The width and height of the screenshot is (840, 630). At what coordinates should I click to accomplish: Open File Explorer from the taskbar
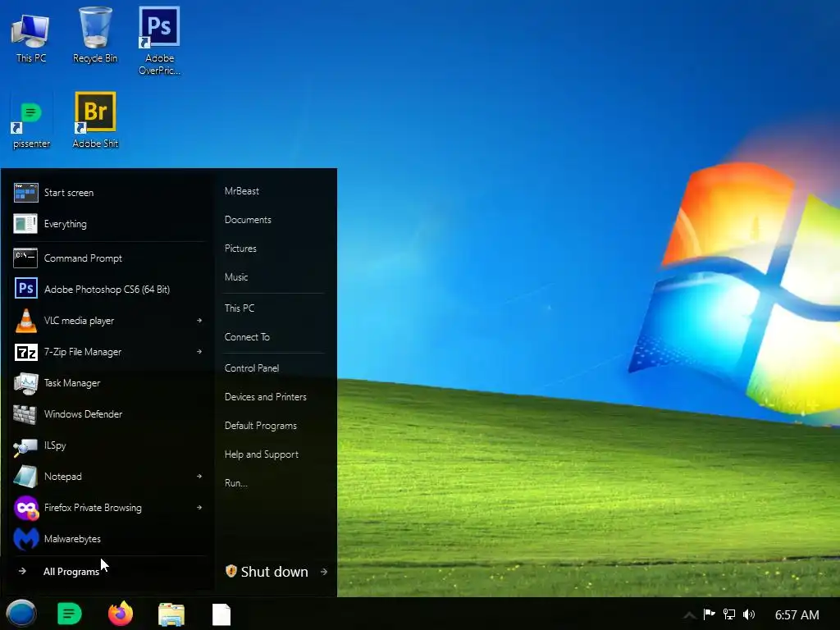pos(171,614)
